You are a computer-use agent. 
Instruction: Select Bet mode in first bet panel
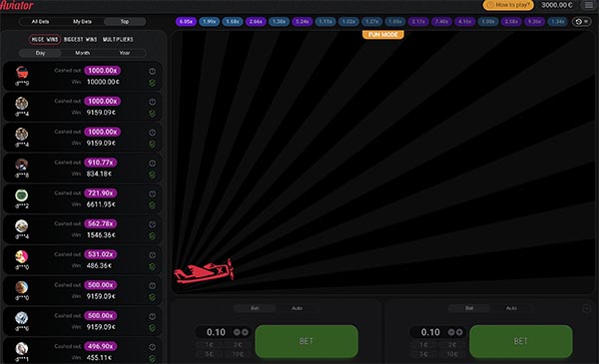255,308
